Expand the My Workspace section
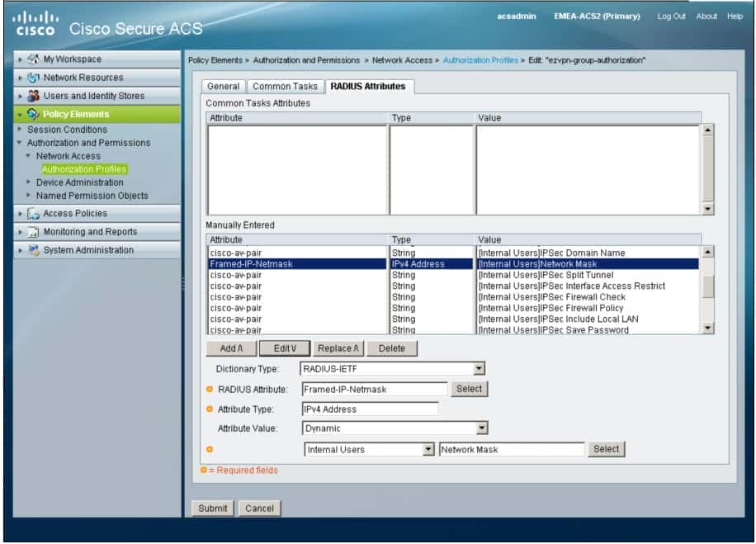Screen dimensions: 756x544 click(20, 59)
